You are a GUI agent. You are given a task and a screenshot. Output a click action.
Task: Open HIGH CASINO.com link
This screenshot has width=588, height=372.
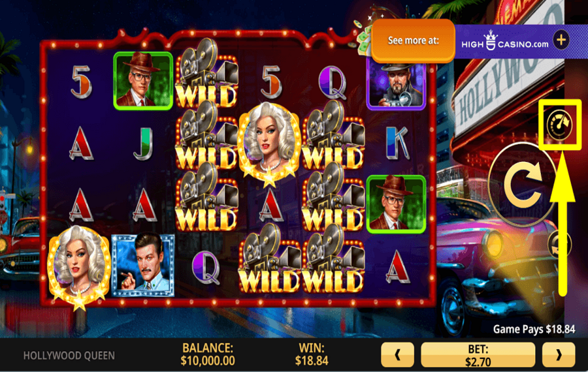click(x=505, y=41)
